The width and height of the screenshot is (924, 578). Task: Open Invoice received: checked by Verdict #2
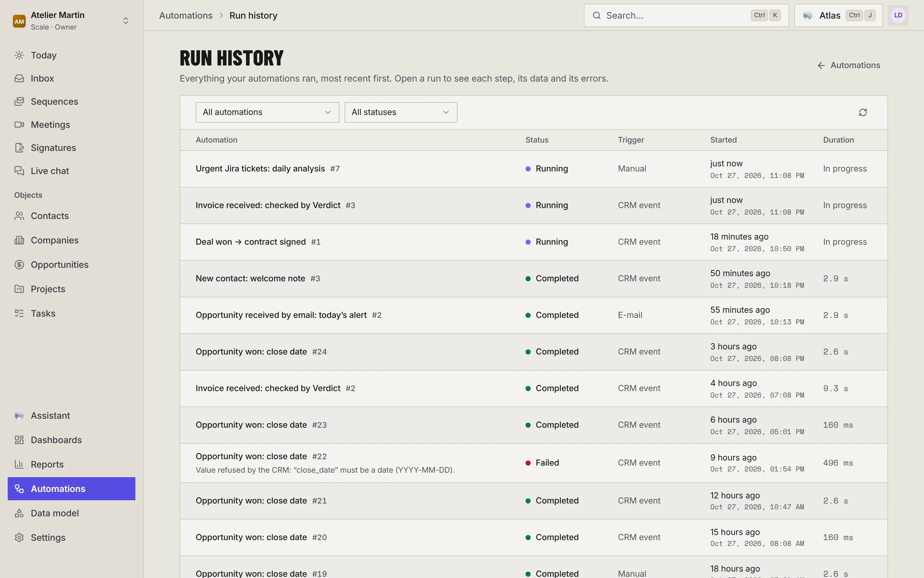tap(534, 389)
